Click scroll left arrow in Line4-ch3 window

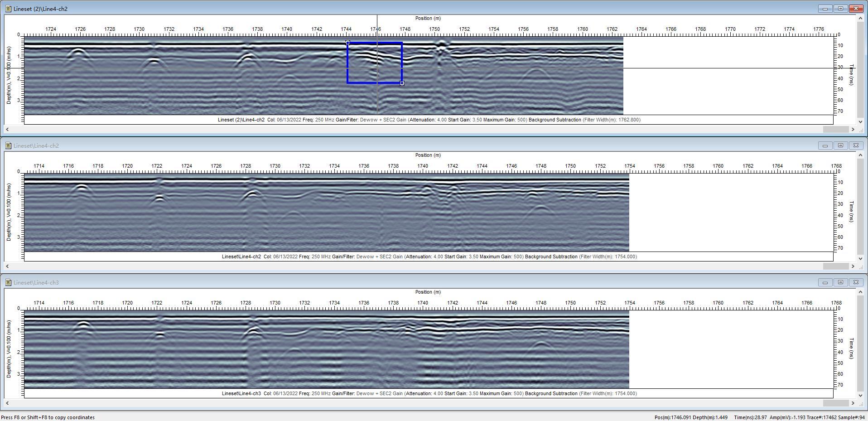[7, 403]
